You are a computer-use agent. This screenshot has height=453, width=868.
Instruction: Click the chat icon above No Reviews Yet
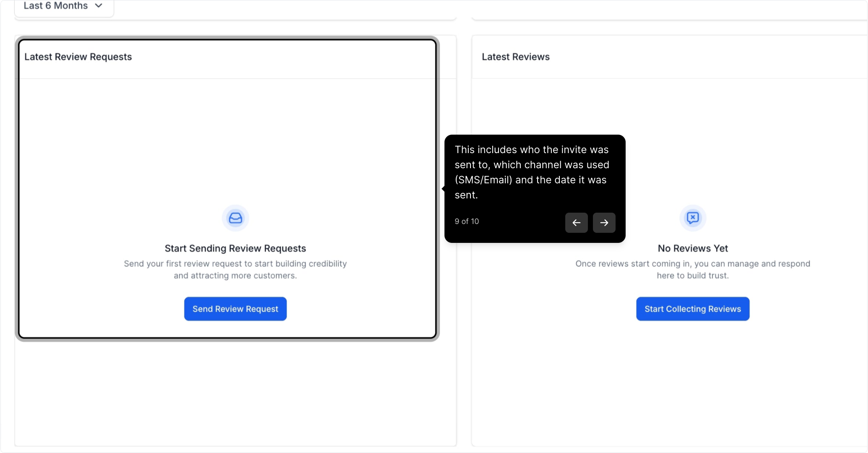693,218
